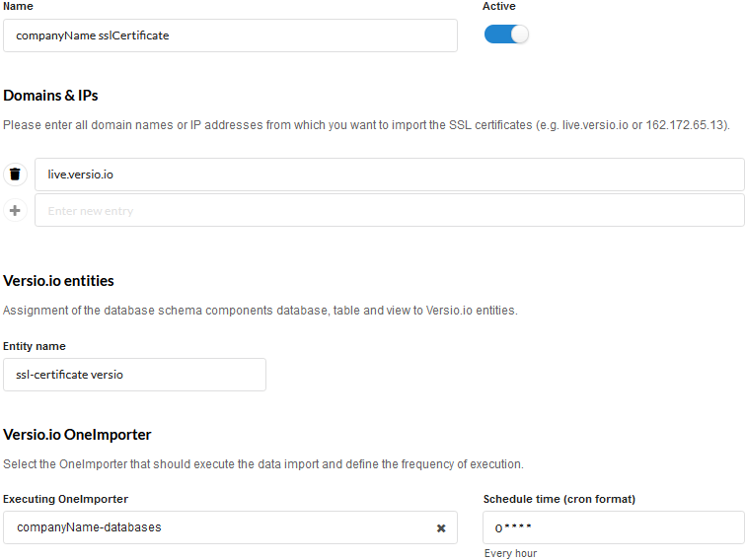Click the database schema assignment description
This screenshot has height=560, width=745.
(x=261, y=311)
